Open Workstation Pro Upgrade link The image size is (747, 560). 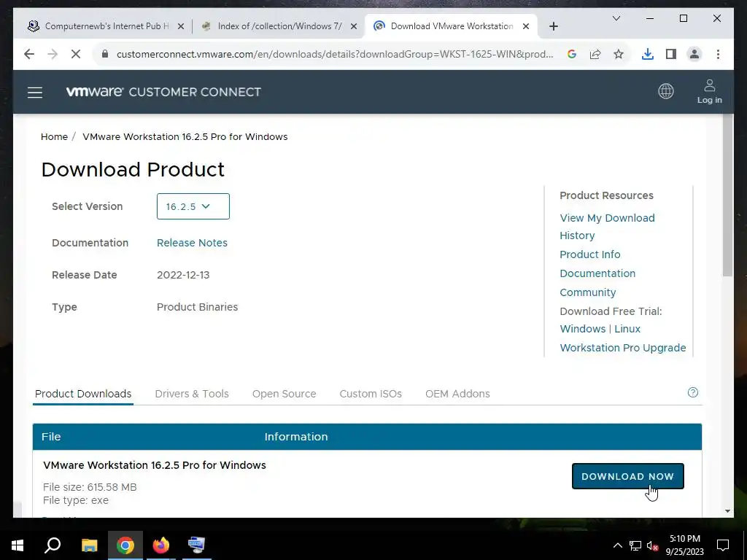(x=623, y=348)
